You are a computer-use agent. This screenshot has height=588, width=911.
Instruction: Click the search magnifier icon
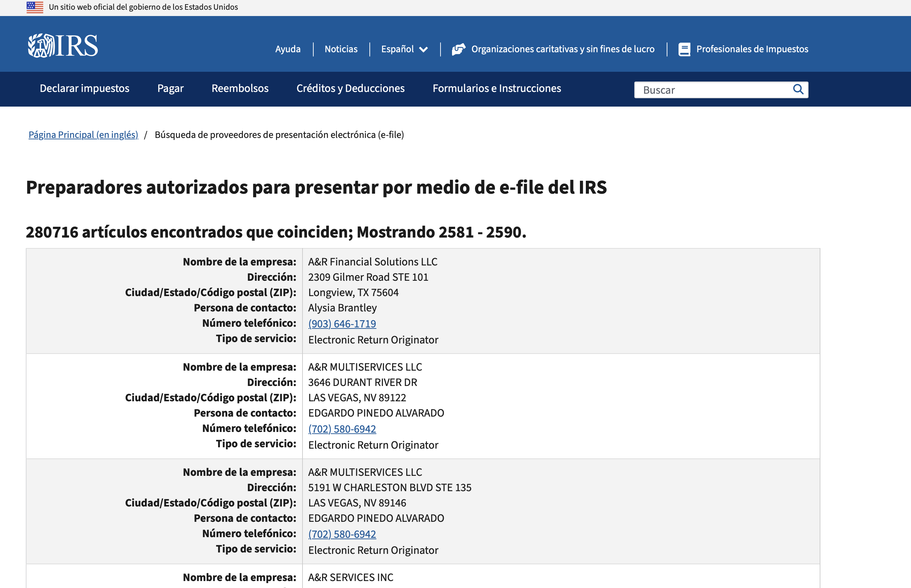pyautogui.click(x=798, y=90)
